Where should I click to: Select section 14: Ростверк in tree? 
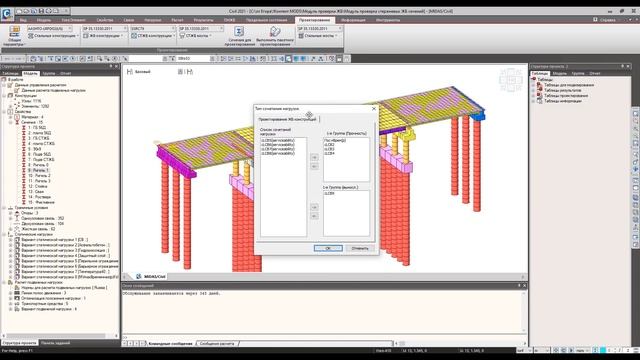tap(40, 197)
